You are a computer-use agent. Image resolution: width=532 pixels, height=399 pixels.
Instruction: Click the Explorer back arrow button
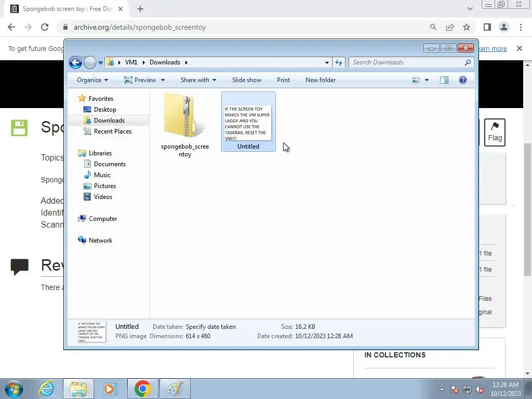75,62
